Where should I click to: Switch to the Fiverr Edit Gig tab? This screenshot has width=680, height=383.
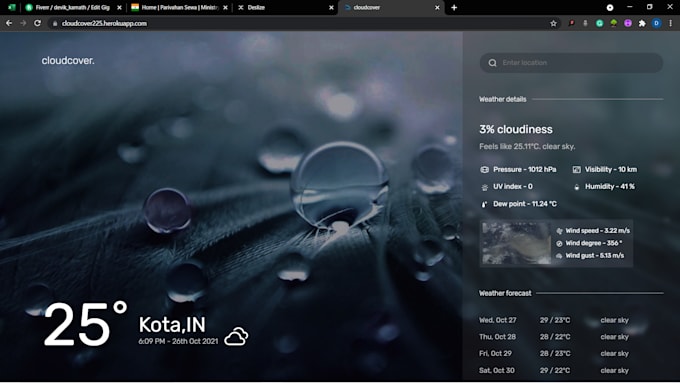point(73,7)
